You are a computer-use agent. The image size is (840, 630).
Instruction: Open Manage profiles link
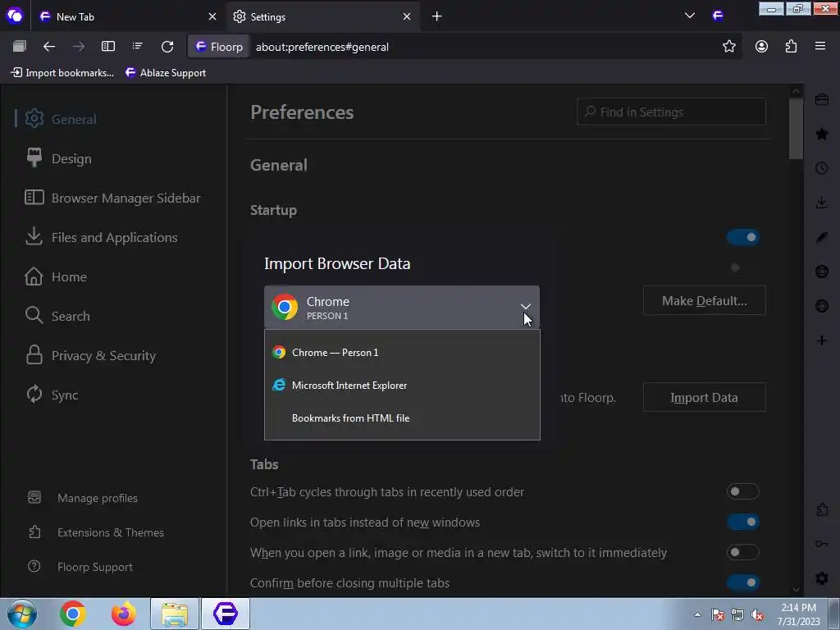coord(97,498)
